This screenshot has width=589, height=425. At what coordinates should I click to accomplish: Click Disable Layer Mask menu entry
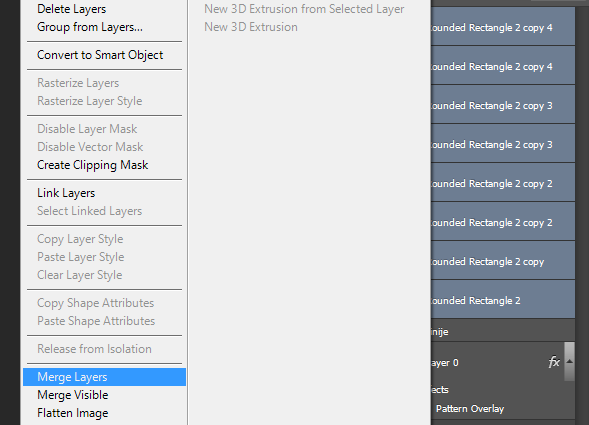click(x=104, y=129)
